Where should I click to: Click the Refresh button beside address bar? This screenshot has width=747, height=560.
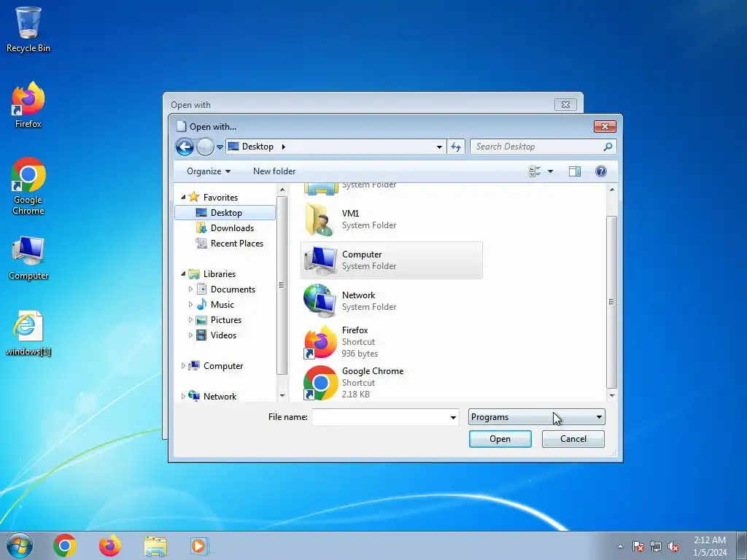click(x=456, y=147)
